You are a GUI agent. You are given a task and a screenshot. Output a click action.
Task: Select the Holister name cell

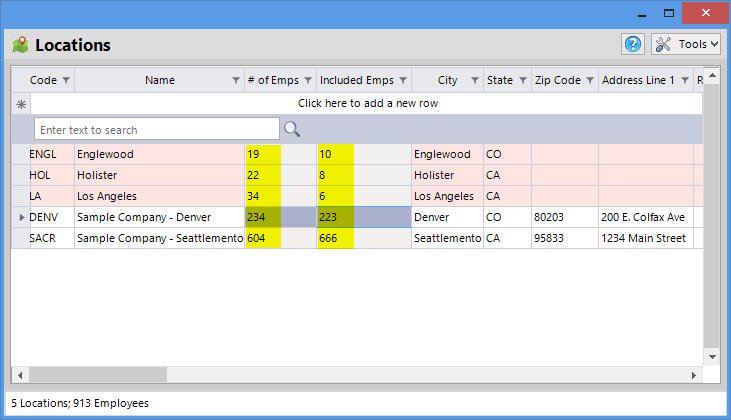159,175
